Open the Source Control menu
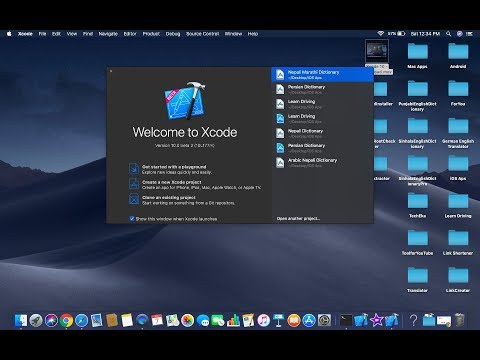This screenshot has height=360, width=480. tap(202, 34)
